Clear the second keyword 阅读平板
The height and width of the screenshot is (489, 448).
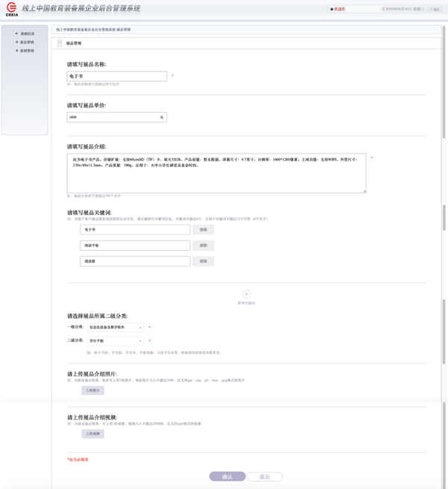click(203, 246)
